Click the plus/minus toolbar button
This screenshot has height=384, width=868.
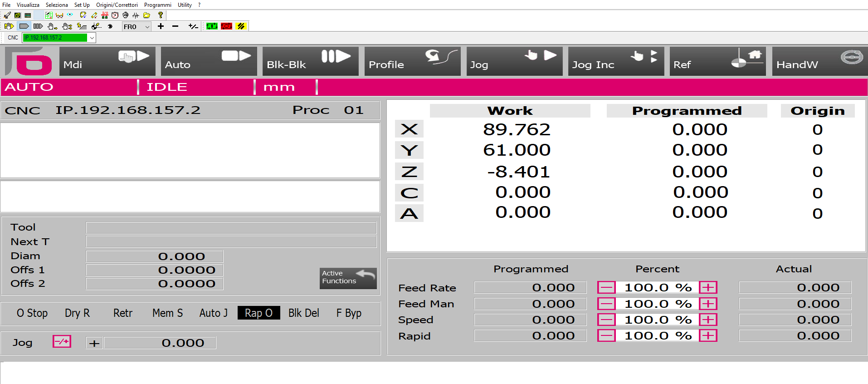click(193, 26)
